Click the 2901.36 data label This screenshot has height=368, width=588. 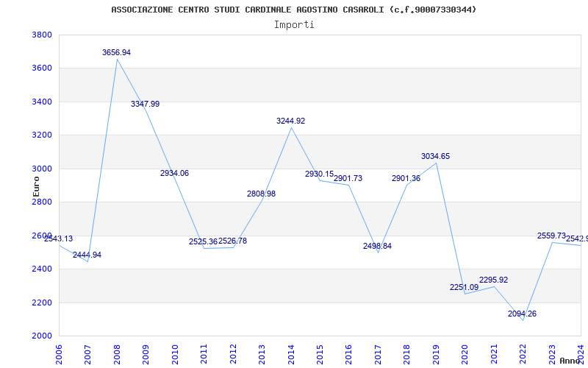click(x=406, y=179)
